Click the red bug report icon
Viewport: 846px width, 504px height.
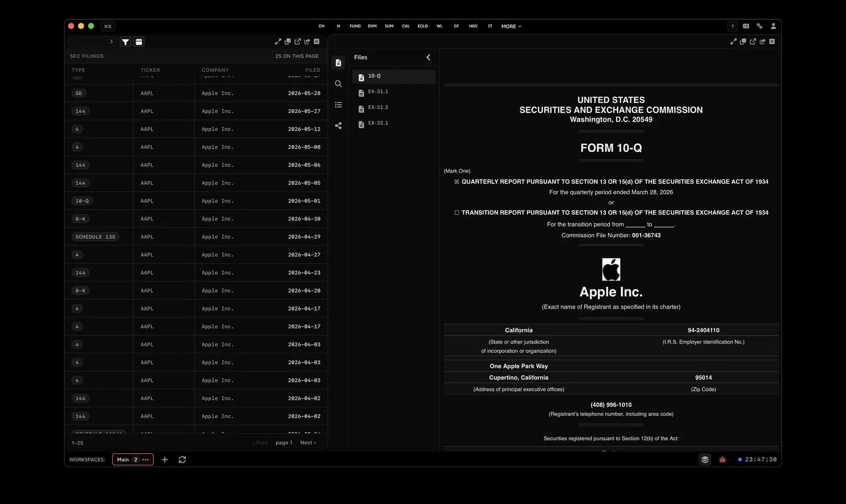(722, 460)
